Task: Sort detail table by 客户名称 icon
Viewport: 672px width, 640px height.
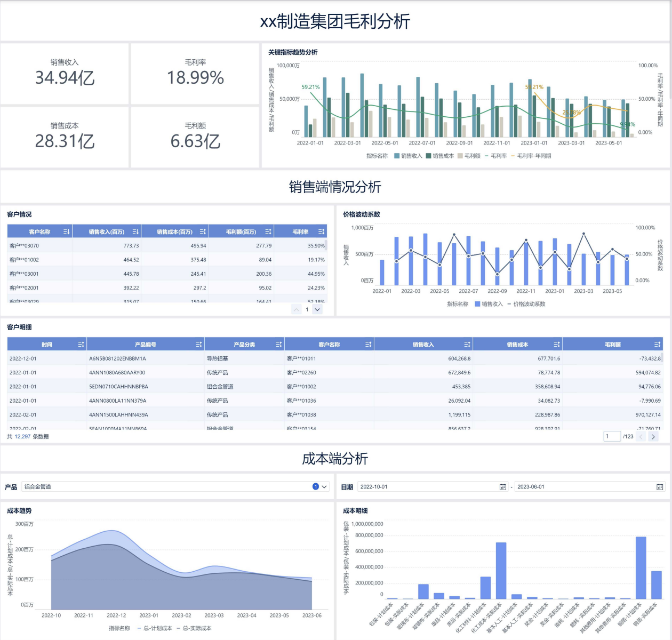Action: click(368, 345)
